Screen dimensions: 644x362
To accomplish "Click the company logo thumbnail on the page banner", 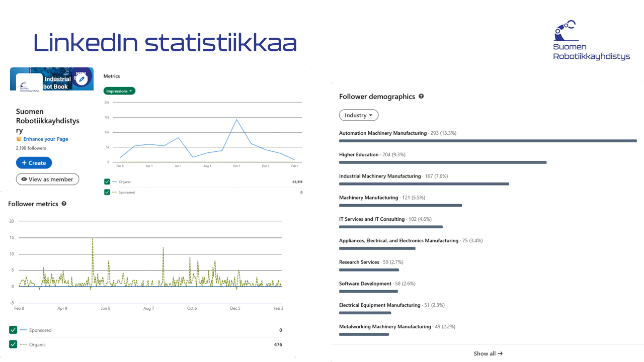I will 29,83.
